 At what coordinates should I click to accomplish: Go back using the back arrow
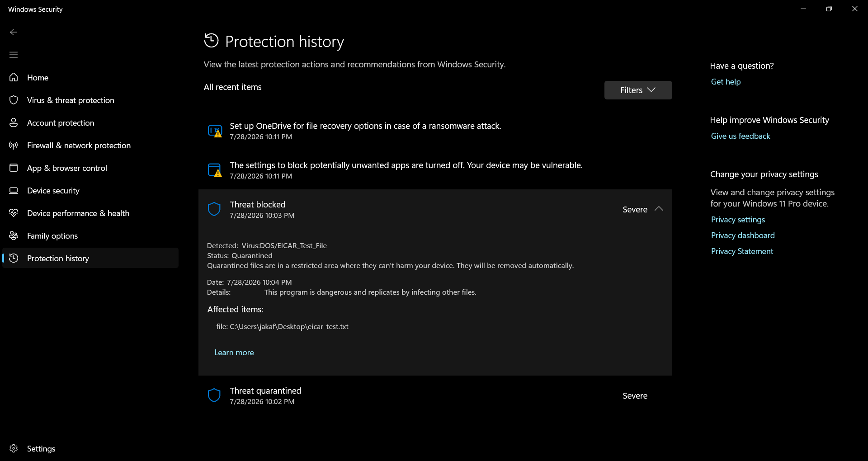coord(14,32)
